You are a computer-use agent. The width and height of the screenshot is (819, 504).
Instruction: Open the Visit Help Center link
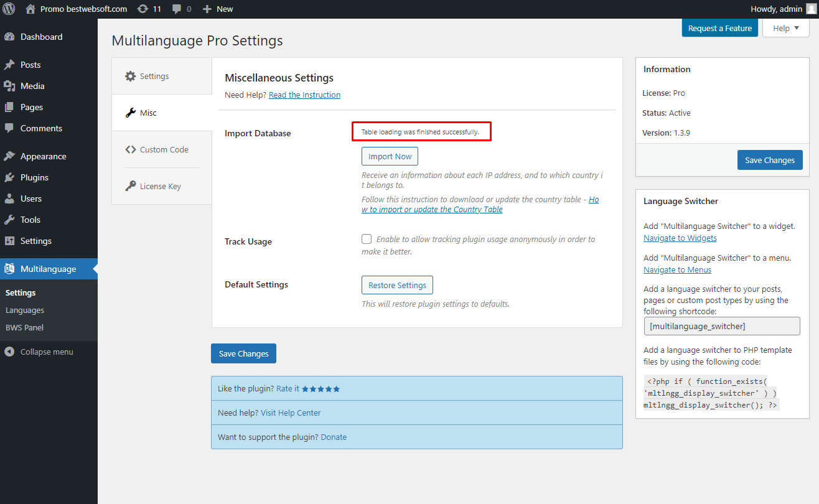tap(291, 413)
